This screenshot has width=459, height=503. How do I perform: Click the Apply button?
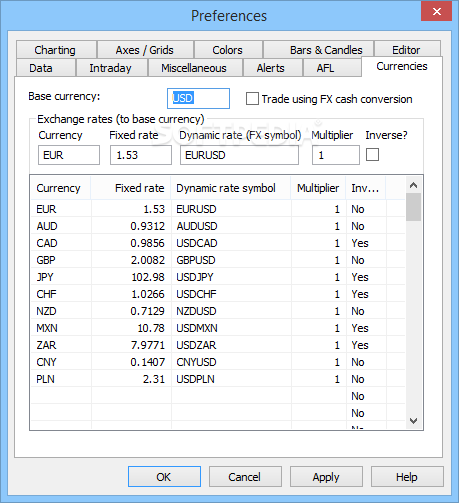[x=326, y=477]
